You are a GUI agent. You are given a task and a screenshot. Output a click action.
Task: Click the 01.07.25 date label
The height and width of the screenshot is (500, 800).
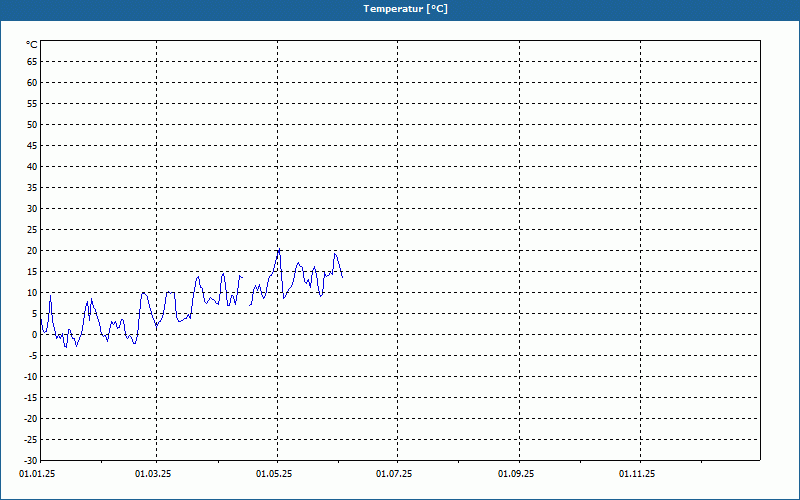click(394, 474)
